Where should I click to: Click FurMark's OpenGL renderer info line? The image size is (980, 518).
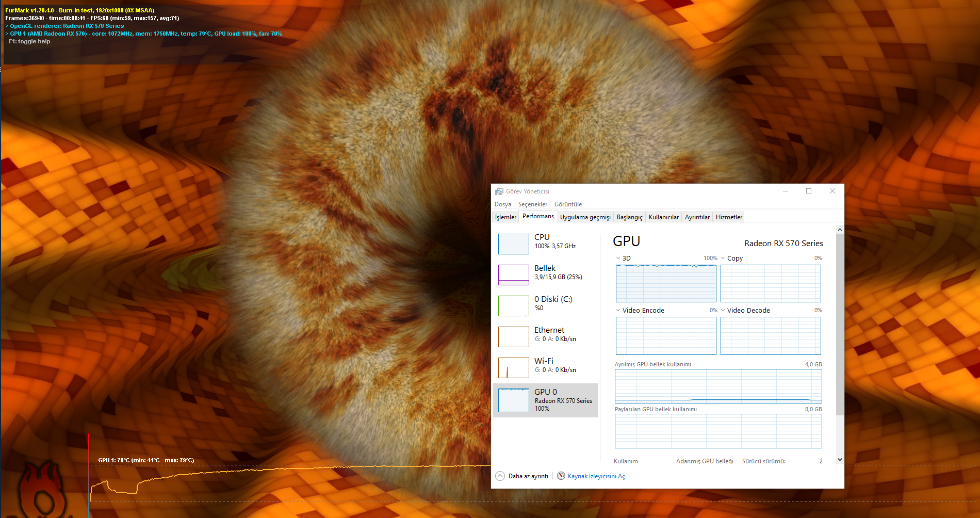64,26
